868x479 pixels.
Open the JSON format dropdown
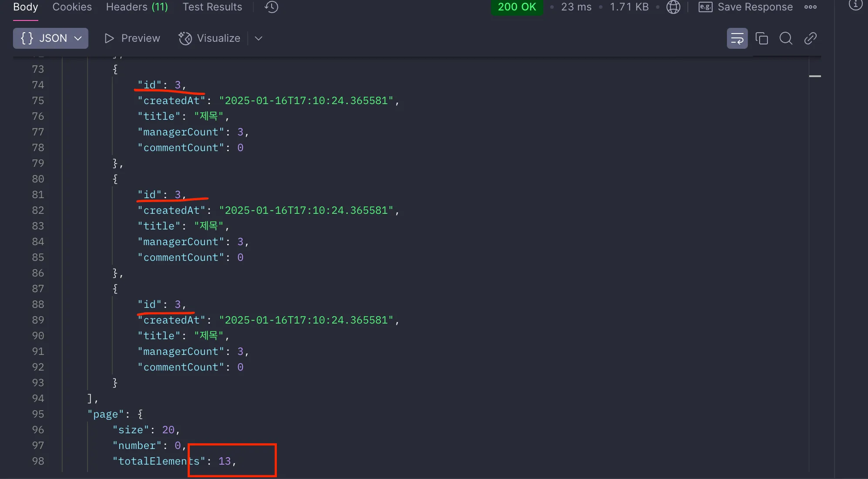(x=50, y=38)
